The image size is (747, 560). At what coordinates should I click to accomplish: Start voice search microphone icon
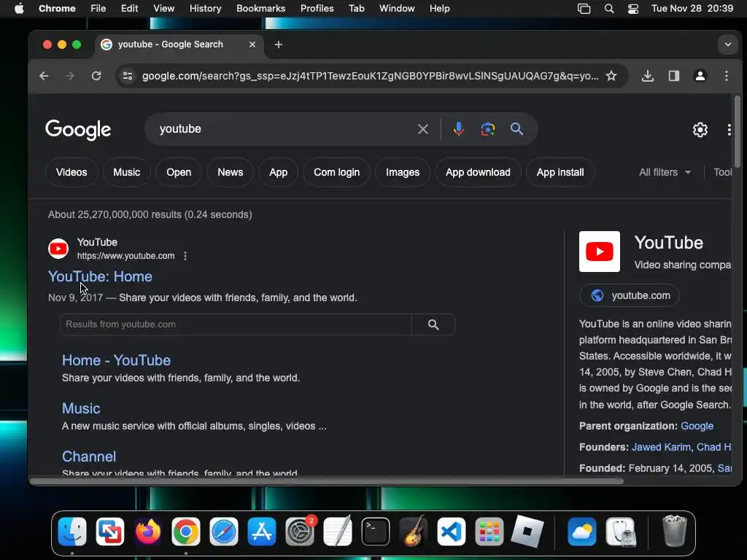click(458, 129)
